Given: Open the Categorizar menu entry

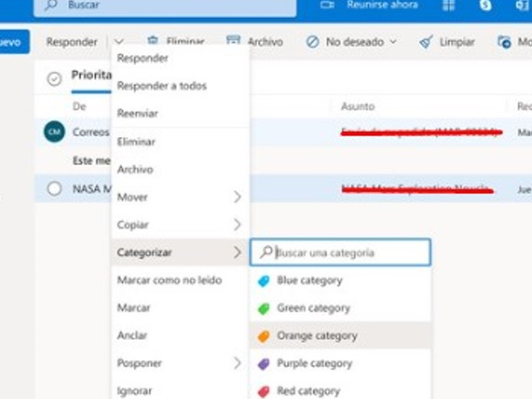Looking at the screenshot, I should coord(144,252).
